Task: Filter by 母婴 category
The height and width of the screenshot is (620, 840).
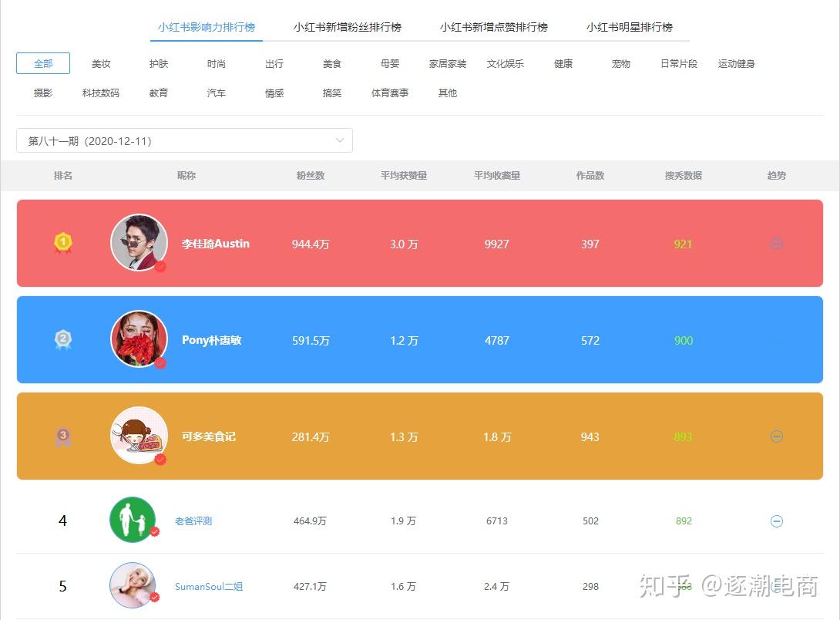Action: tap(390, 64)
